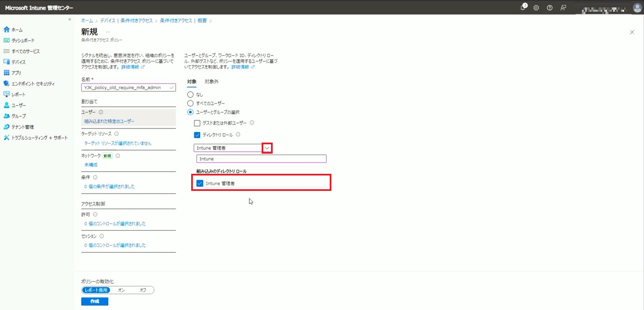
Task: Select the ユーザーとグループの選択 radio button
Action: 190,112
